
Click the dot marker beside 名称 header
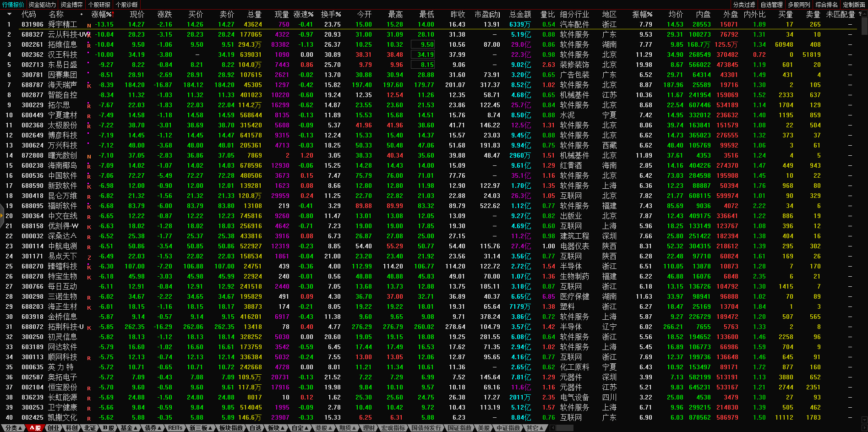tap(82, 14)
